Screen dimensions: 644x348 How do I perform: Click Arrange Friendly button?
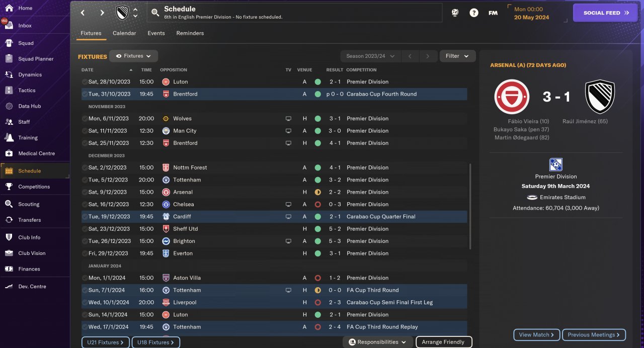click(x=443, y=342)
